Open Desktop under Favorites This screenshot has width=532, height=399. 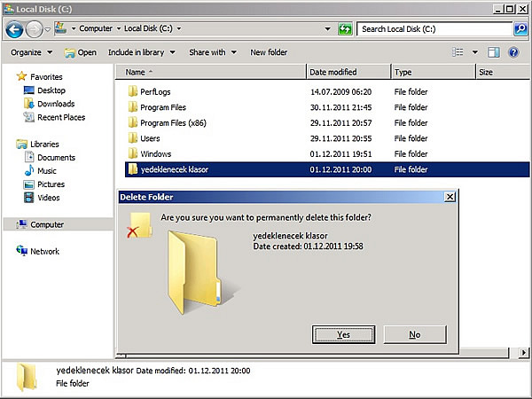coord(51,90)
